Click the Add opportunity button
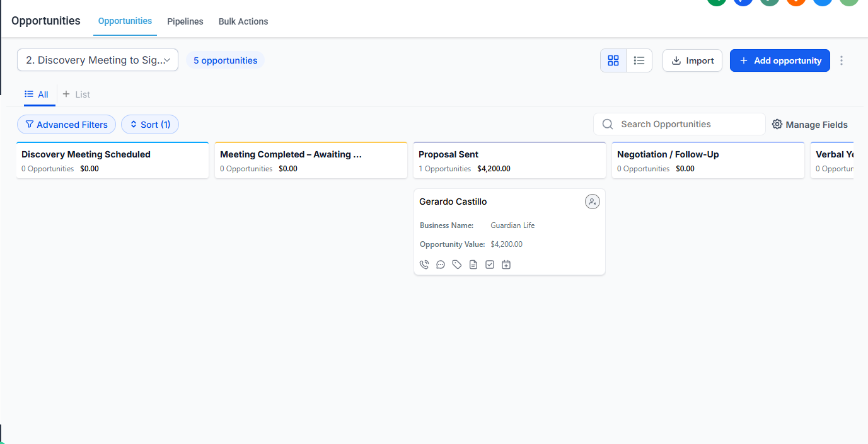This screenshot has width=868, height=444. point(780,60)
